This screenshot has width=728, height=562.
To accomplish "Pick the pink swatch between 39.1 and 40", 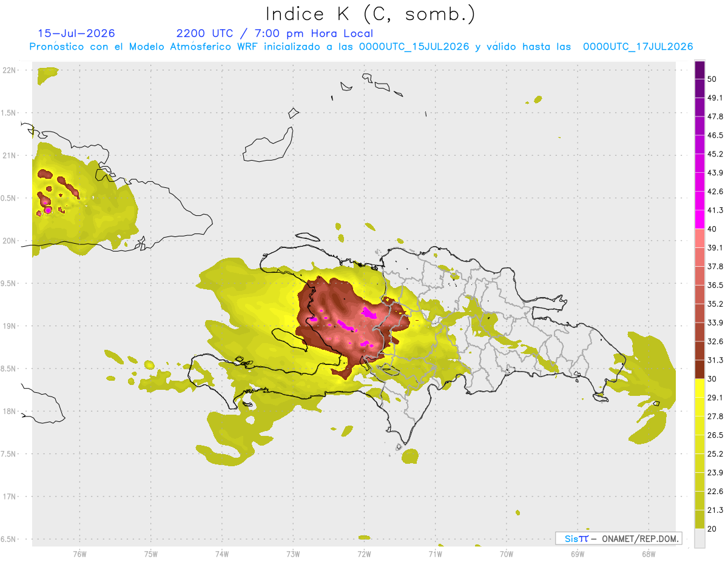I will (699, 238).
